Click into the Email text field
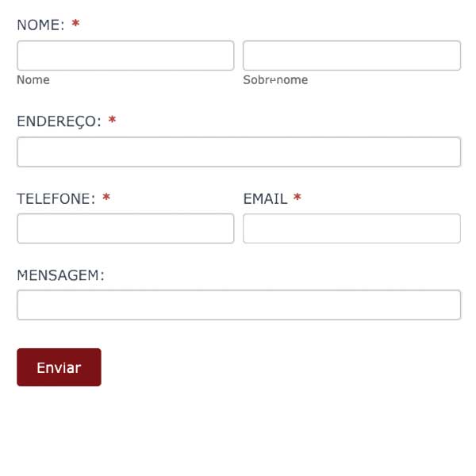This screenshot has height=476, width=476. [x=351, y=228]
